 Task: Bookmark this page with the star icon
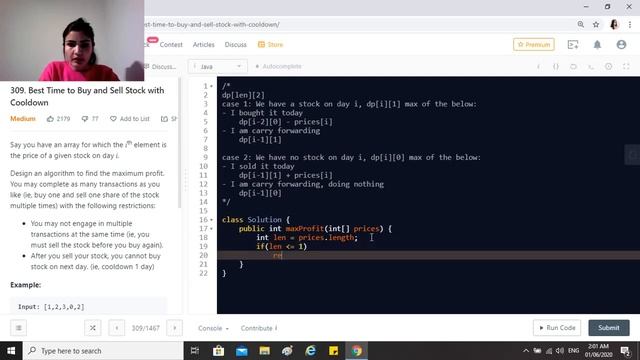point(596,24)
